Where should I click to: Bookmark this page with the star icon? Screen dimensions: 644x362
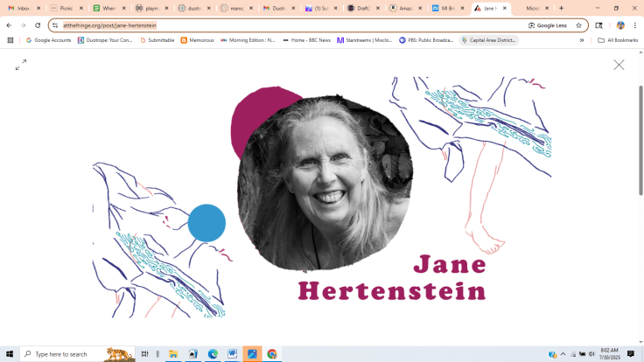point(578,25)
